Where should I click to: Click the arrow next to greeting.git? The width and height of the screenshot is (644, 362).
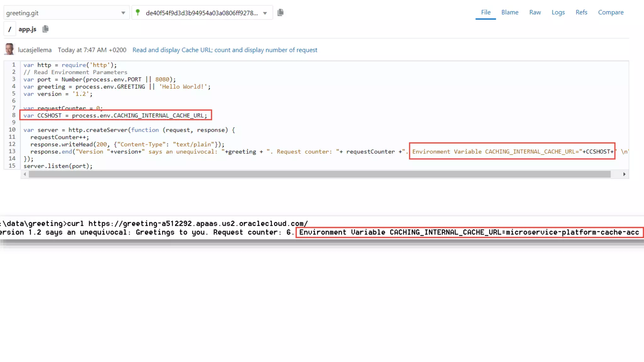click(123, 13)
